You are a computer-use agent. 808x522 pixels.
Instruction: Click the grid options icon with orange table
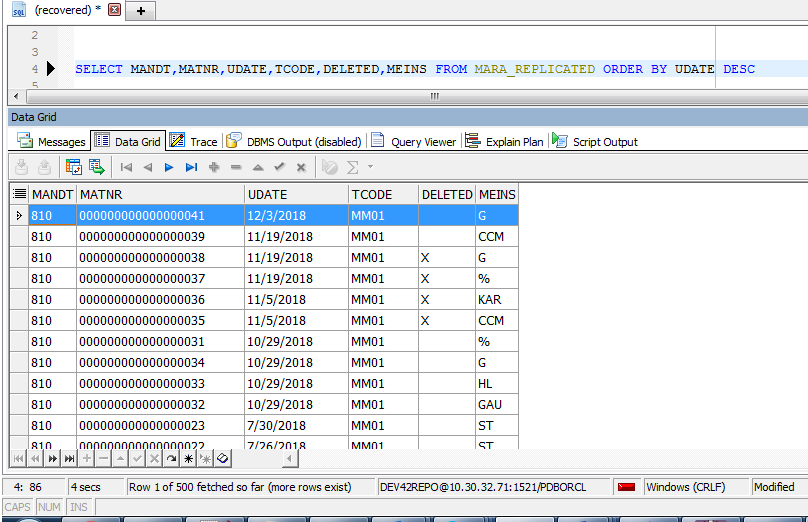click(74, 167)
